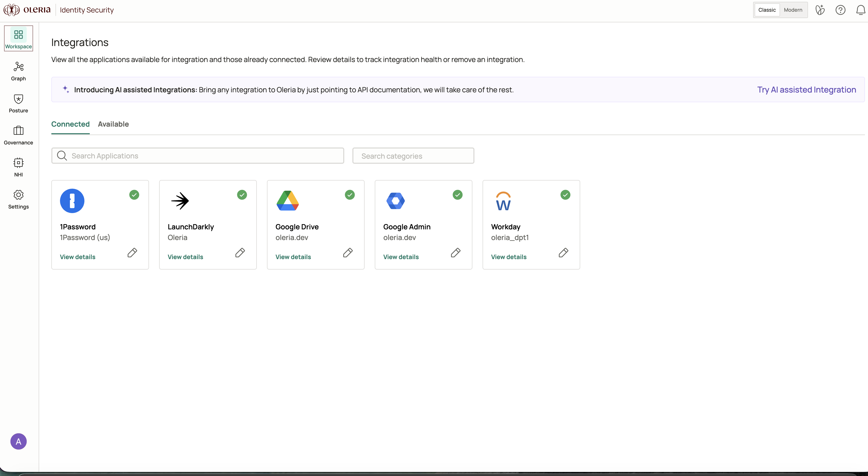Click the 1Password (us) subtitle
Viewport: 868px width, 476px height.
coord(85,238)
